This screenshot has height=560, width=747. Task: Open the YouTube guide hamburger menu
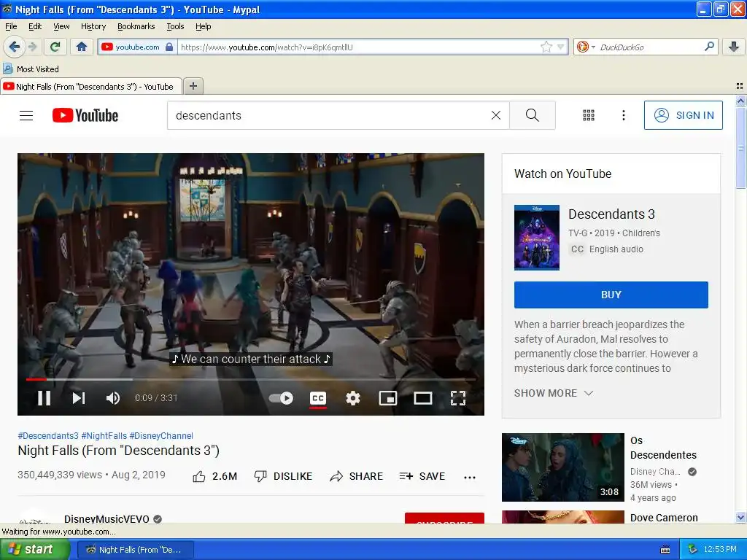[26, 115]
